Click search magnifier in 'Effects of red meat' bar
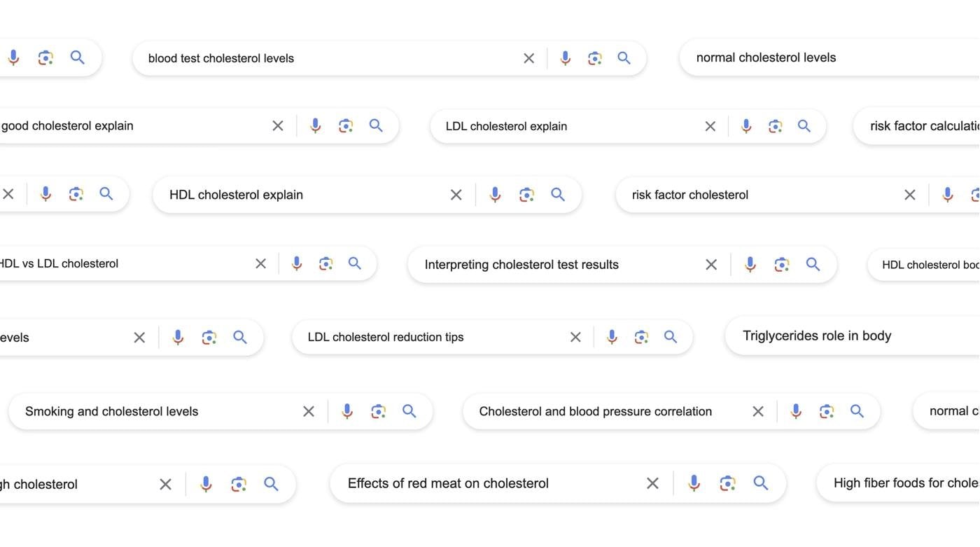This screenshot has height=547, width=980. 761,483
